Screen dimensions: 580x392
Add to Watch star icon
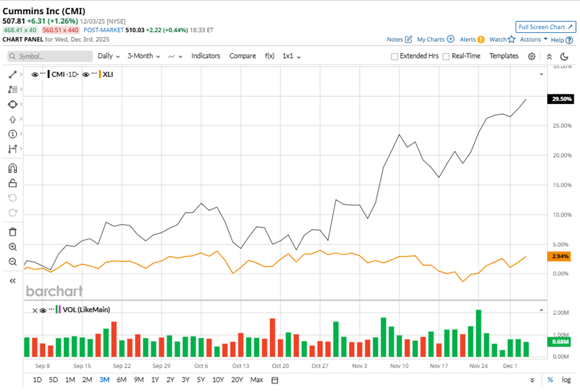(x=512, y=39)
